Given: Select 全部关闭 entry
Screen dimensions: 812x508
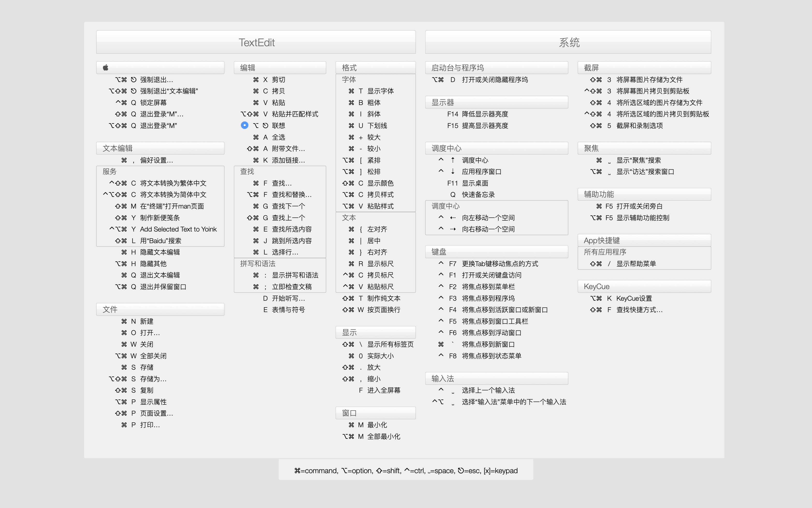Looking at the screenshot, I should [141, 356].
